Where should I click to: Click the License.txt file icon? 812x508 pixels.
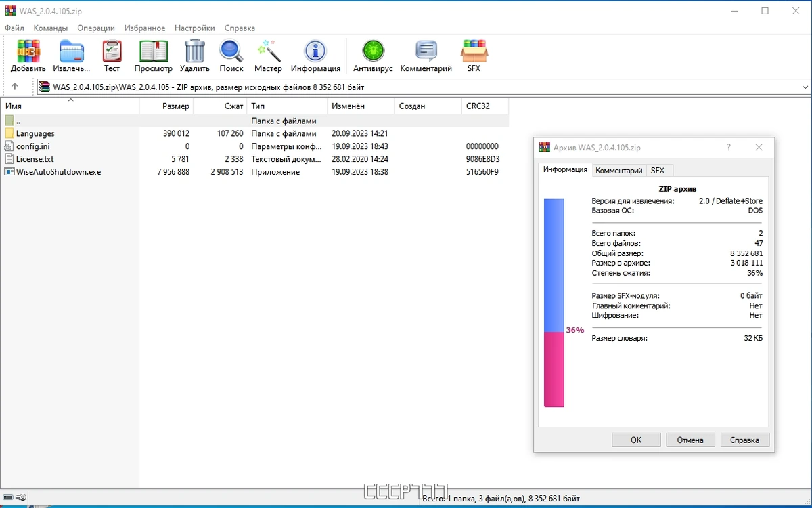(x=9, y=159)
